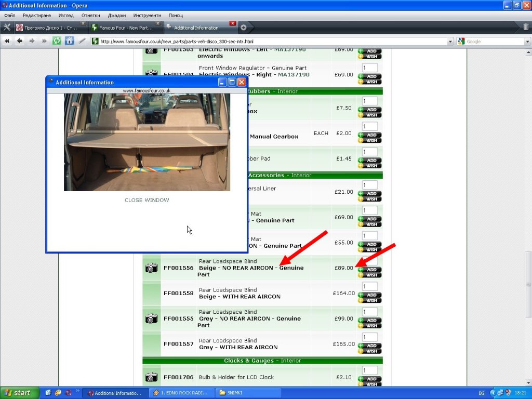
Task: Open the Помощ menu
Action: (176, 15)
